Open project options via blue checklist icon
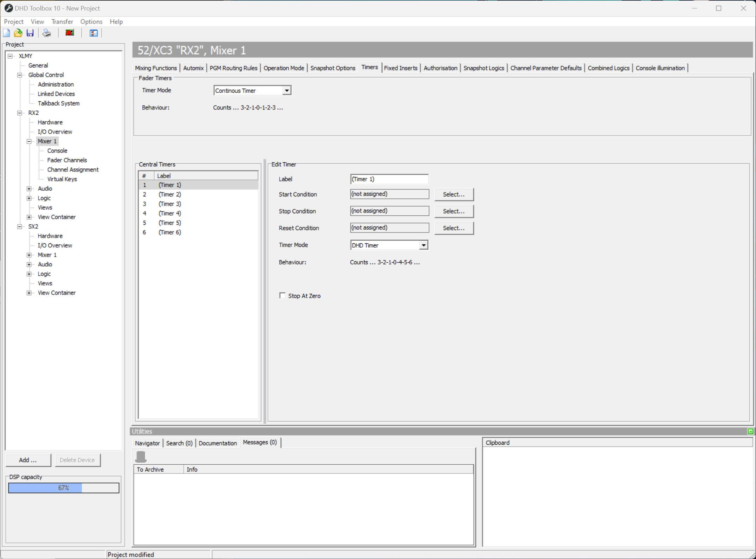 tap(93, 33)
